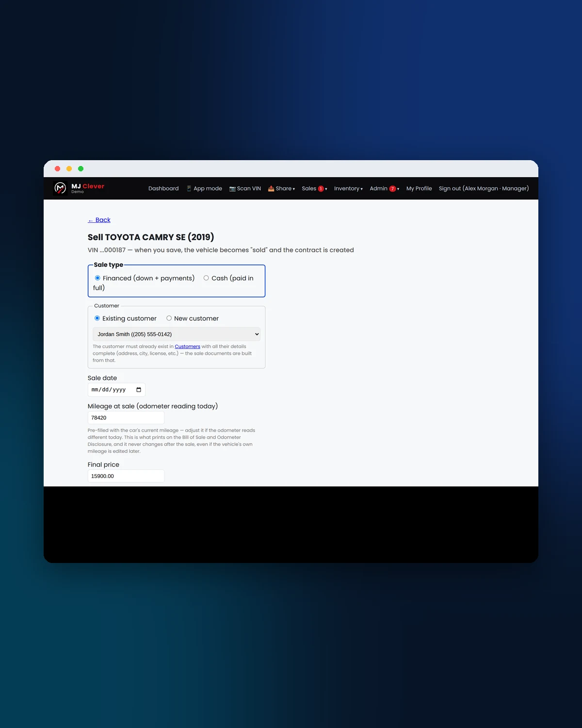Viewport: 582px width, 728px height.
Task: Open App mode via phone icon
Action: tap(189, 188)
